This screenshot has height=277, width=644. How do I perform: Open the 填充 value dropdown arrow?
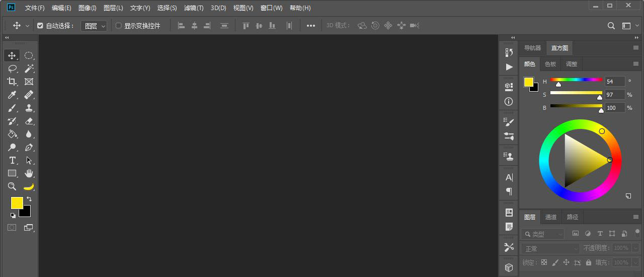(634, 262)
